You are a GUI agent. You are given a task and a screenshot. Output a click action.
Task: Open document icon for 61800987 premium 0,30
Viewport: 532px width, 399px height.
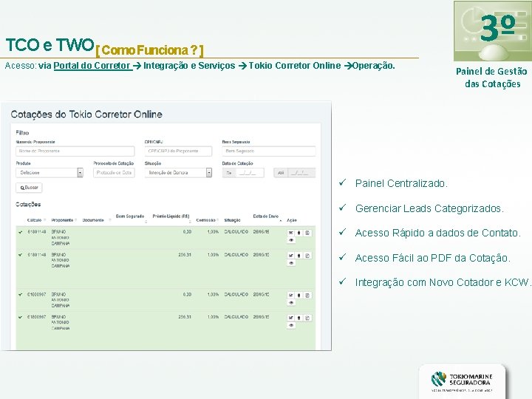pos(307,295)
